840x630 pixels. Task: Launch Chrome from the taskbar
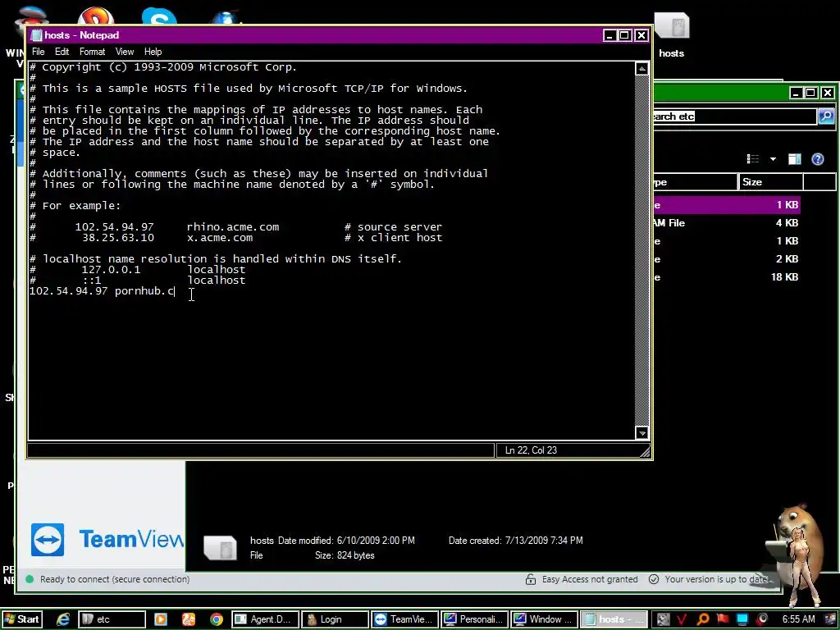click(x=217, y=619)
